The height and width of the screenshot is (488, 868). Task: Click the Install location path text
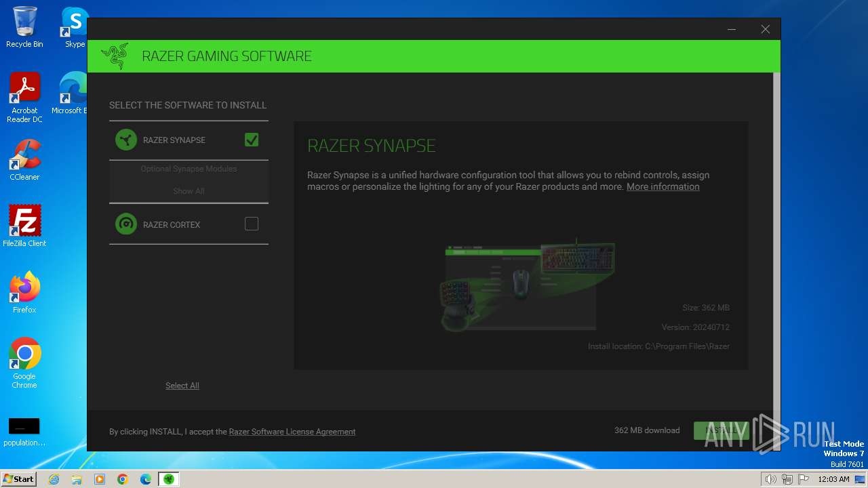pyautogui.click(x=658, y=346)
